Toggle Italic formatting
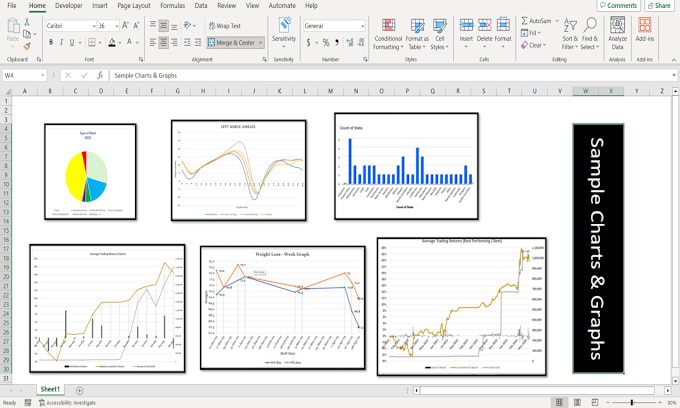 pos(61,42)
